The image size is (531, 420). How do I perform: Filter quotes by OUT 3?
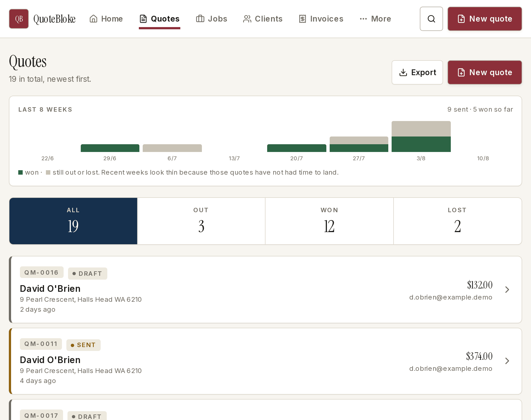[x=201, y=221]
